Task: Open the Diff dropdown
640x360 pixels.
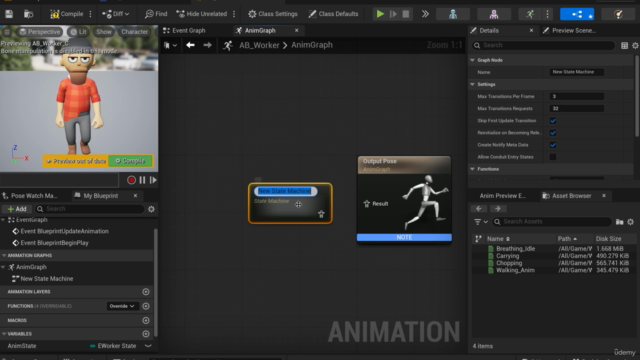Action: click(116, 14)
